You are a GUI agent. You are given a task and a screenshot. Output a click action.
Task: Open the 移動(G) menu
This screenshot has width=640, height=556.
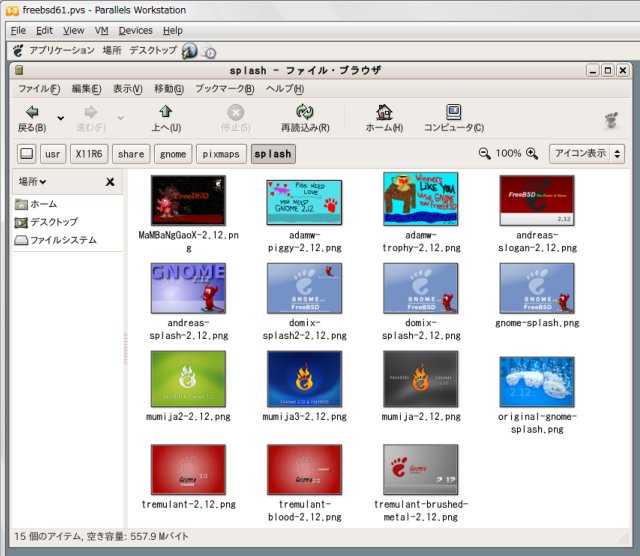[169, 89]
